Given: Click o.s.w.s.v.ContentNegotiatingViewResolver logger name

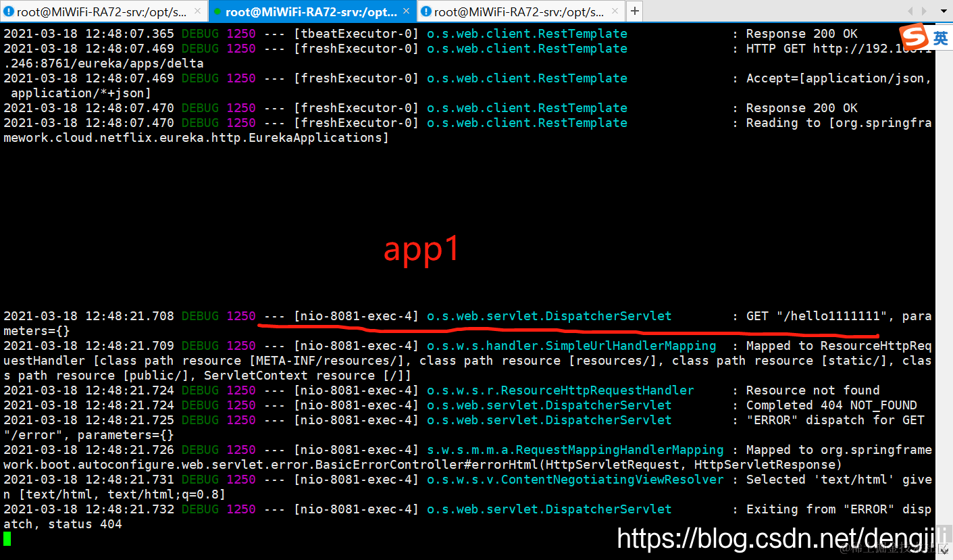Looking at the screenshot, I should point(575,480).
